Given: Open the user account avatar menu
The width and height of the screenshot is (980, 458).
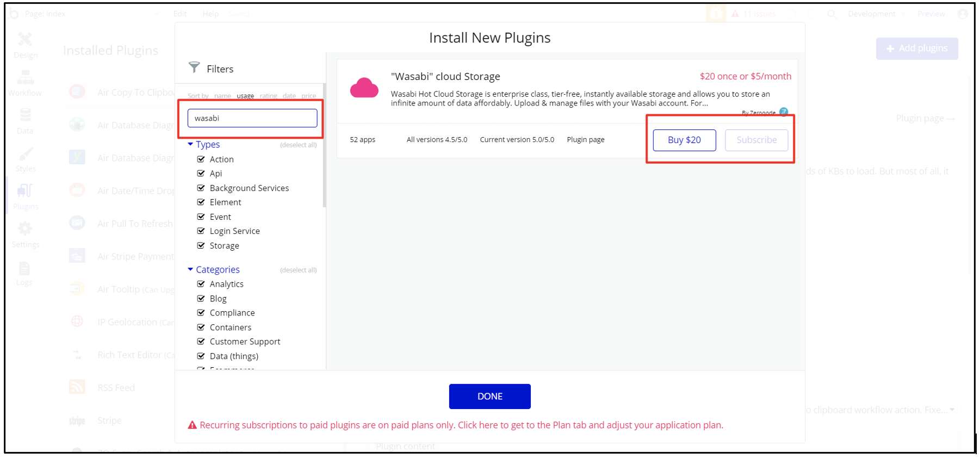Looking at the screenshot, I should tap(963, 14).
